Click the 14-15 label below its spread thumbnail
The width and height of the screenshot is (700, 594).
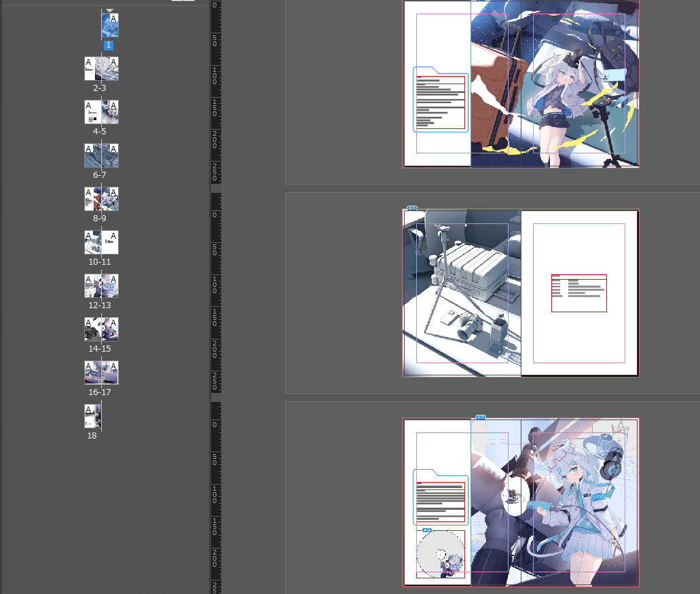(100, 348)
